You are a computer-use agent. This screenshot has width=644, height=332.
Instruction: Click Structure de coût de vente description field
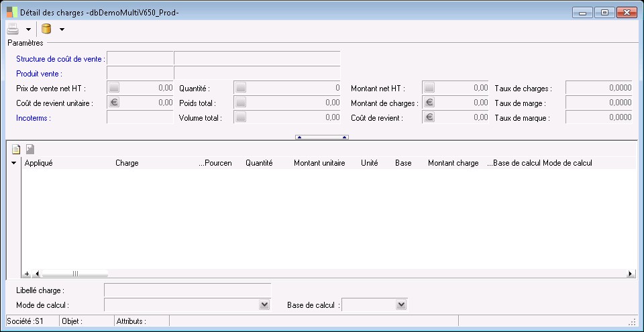pos(257,58)
